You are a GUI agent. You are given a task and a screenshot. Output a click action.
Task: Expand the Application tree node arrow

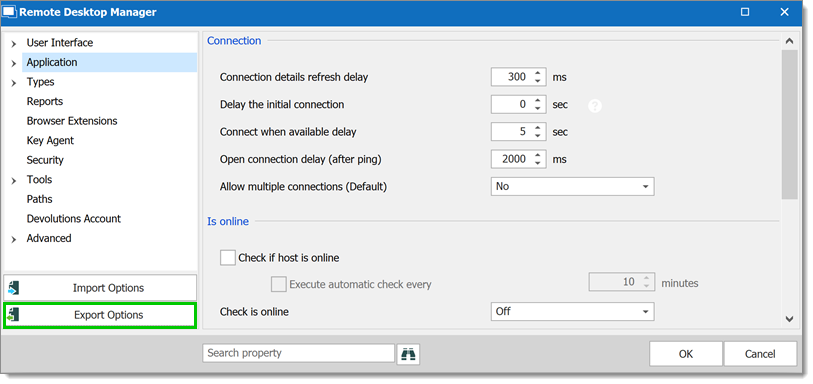coord(13,63)
